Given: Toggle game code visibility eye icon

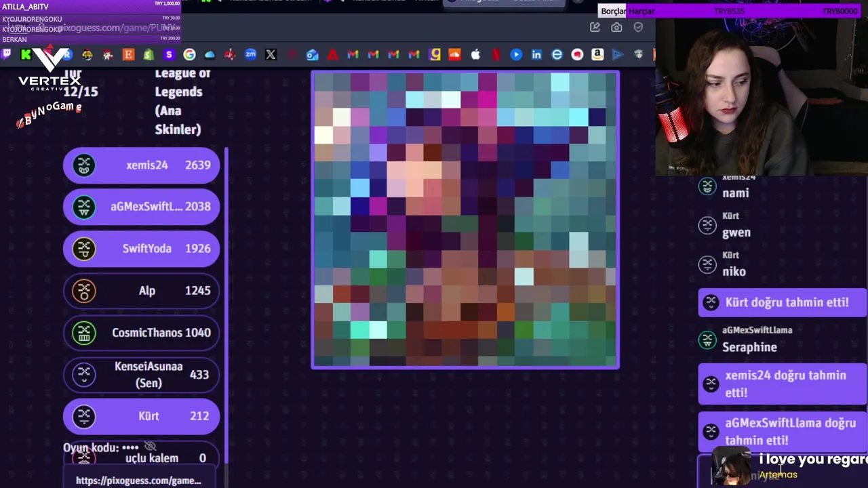Looking at the screenshot, I should tap(150, 447).
